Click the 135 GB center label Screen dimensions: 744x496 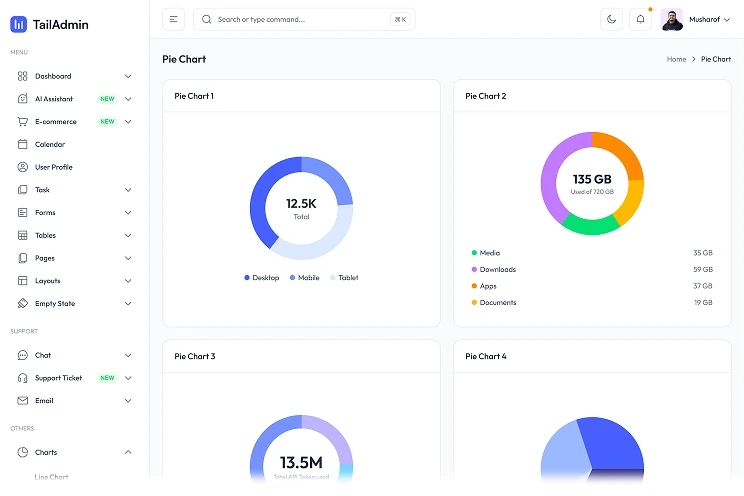coord(592,179)
